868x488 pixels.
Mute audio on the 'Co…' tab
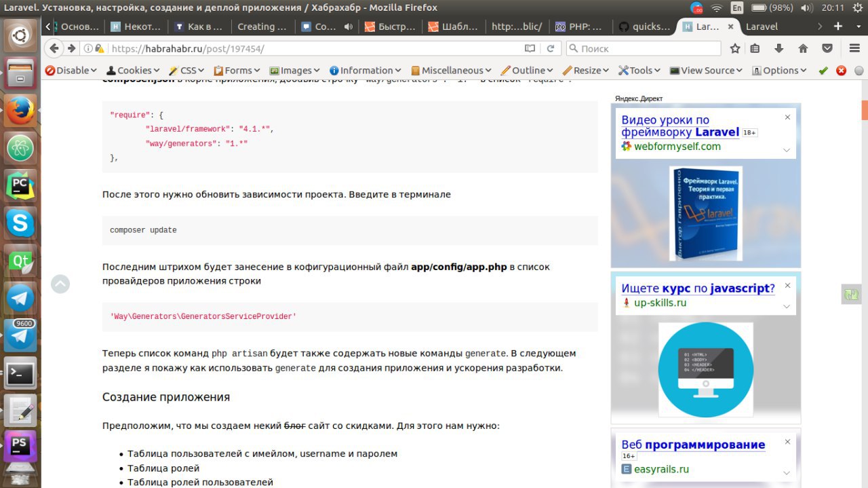click(x=348, y=26)
